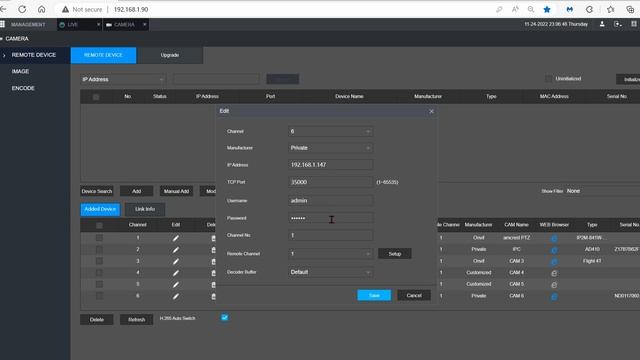Close the LIVE tab
Viewport: 640px width, 360px height.
98,24
